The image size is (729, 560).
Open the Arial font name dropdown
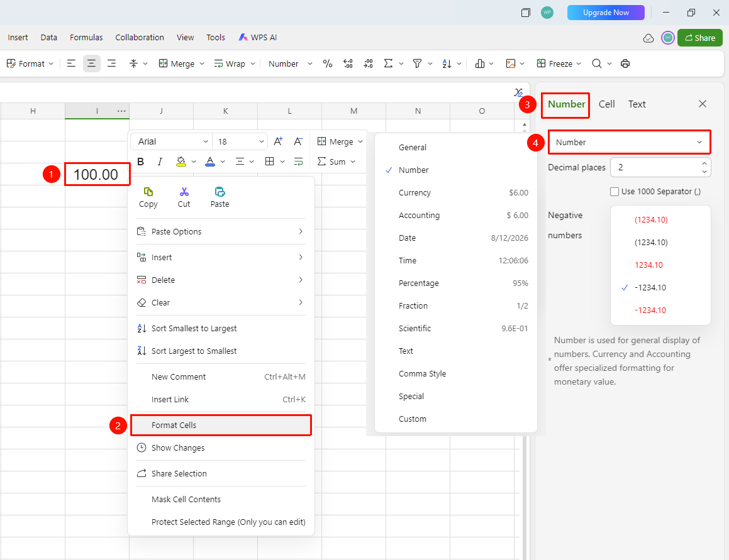click(172, 142)
